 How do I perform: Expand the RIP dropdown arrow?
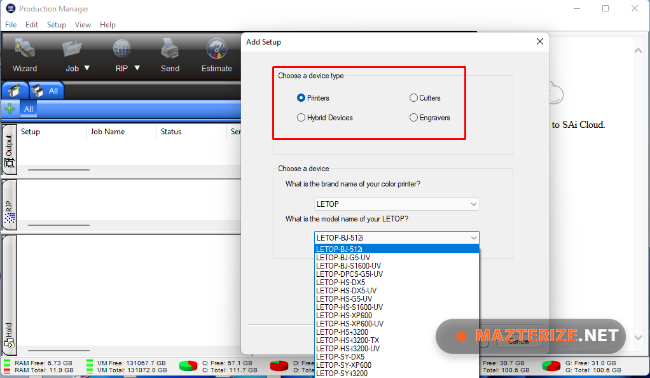point(137,68)
